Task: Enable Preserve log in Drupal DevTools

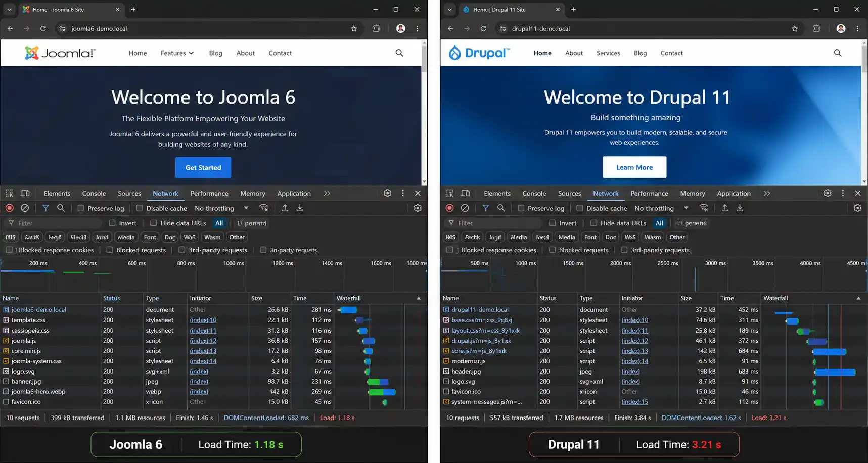Action: pyautogui.click(x=521, y=208)
